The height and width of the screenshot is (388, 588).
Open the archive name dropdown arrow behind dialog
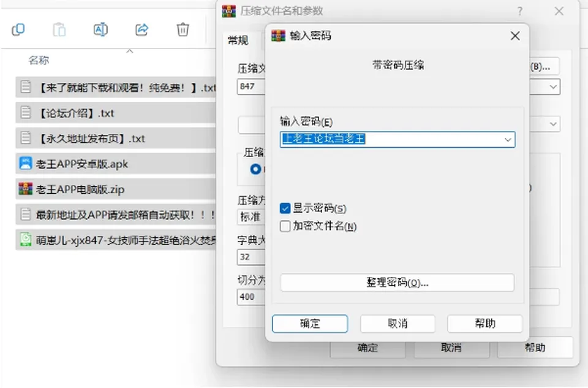(553, 87)
